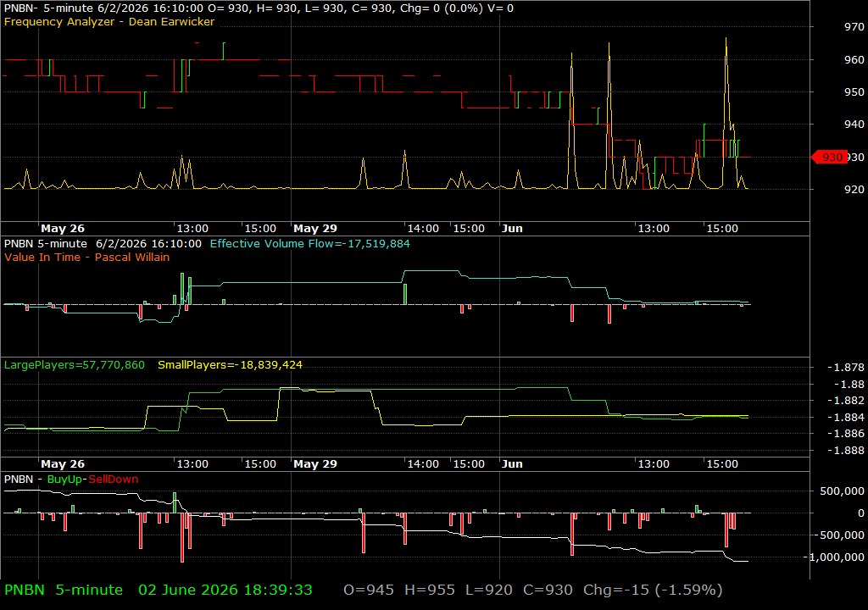The height and width of the screenshot is (610, 868).
Task: Click 'May 29' on lower time axis
Action: point(315,464)
